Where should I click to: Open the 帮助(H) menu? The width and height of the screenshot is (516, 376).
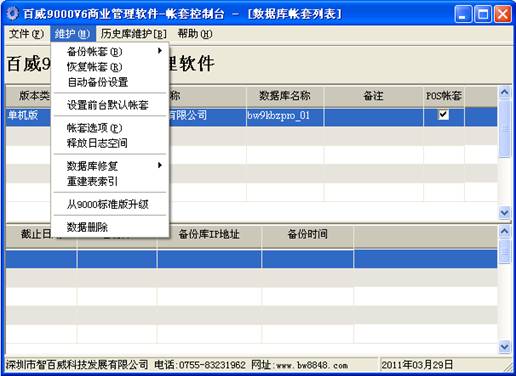point(195,34)
